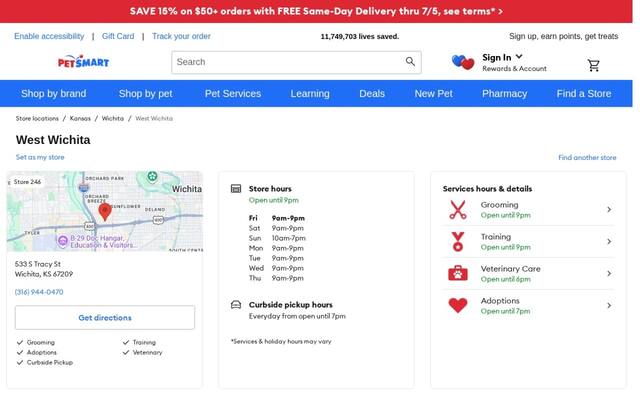This screenshot has width=640, height=400.
Task: Click the B-29 Doc Hangar map marker
Action: [x=62, y=241]
